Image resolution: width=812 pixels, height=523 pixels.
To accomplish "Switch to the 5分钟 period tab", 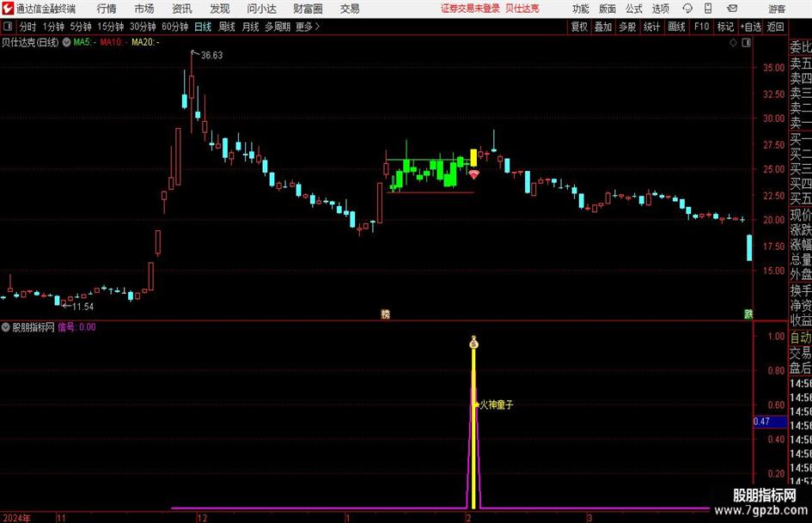I will pos(81,27).
